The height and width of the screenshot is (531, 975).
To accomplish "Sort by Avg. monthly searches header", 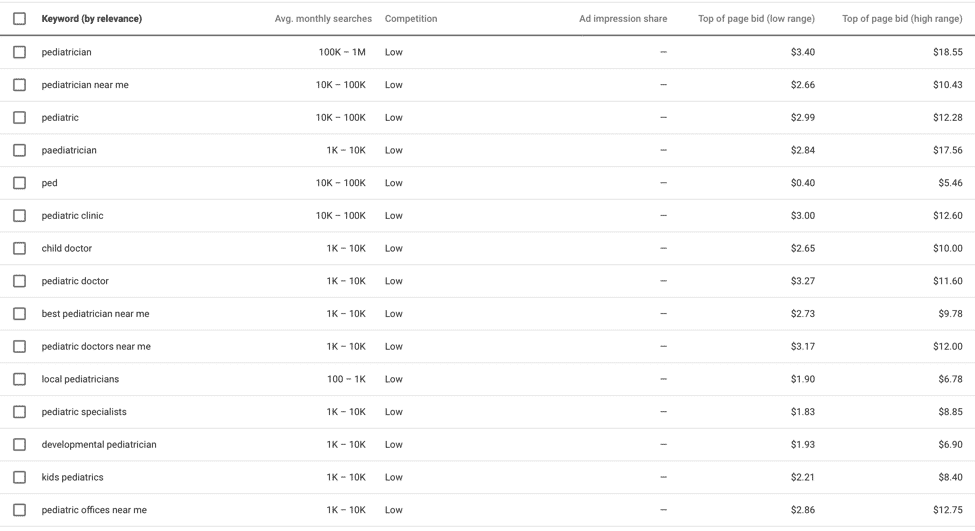I will point(323,19).
